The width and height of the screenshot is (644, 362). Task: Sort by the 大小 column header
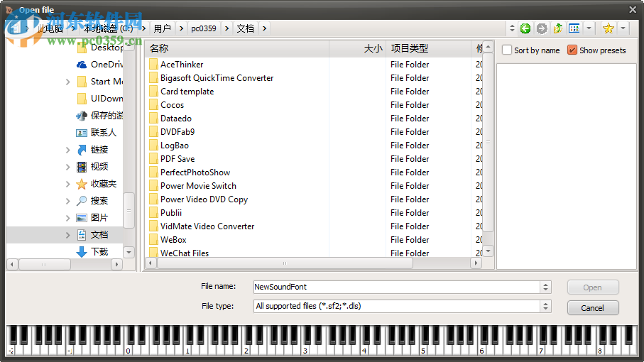click(x=357, y=48)
